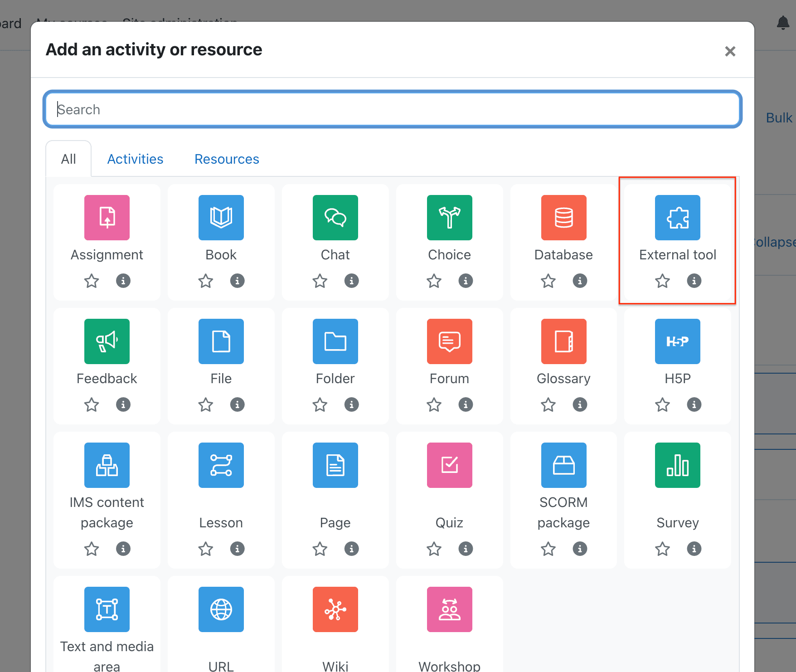Star the Survey activity

pyautogui.click(x=662, y=549)
